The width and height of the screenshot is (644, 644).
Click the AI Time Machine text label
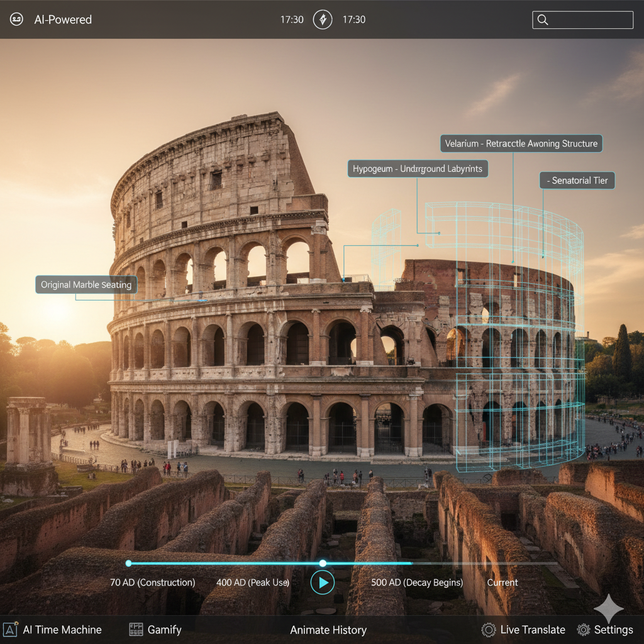(x=62, y=630)
